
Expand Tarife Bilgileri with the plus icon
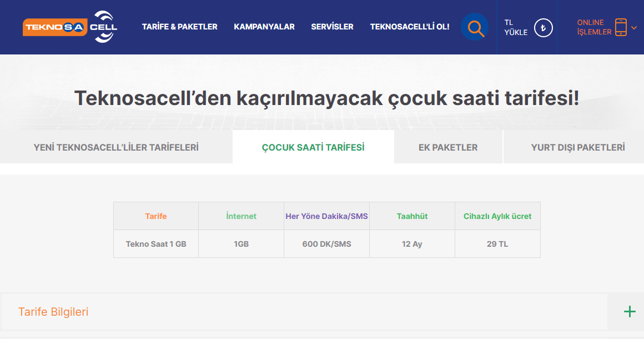tap(630, 311)
